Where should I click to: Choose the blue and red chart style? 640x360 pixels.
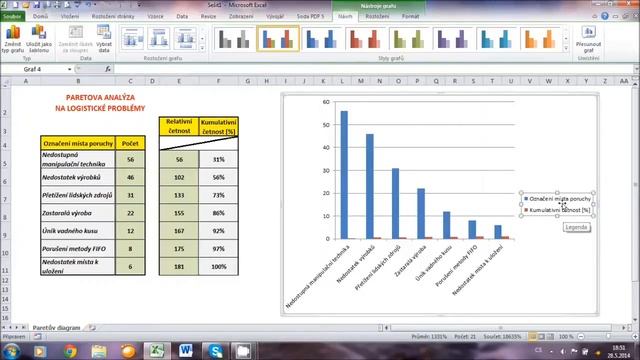click(x=278, y=39)
